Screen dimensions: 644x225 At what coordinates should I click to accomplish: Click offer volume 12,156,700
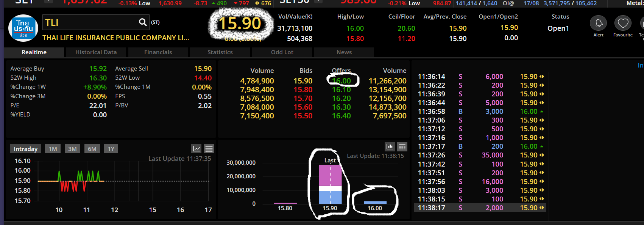pyautogui.click(x=388, y=98)
